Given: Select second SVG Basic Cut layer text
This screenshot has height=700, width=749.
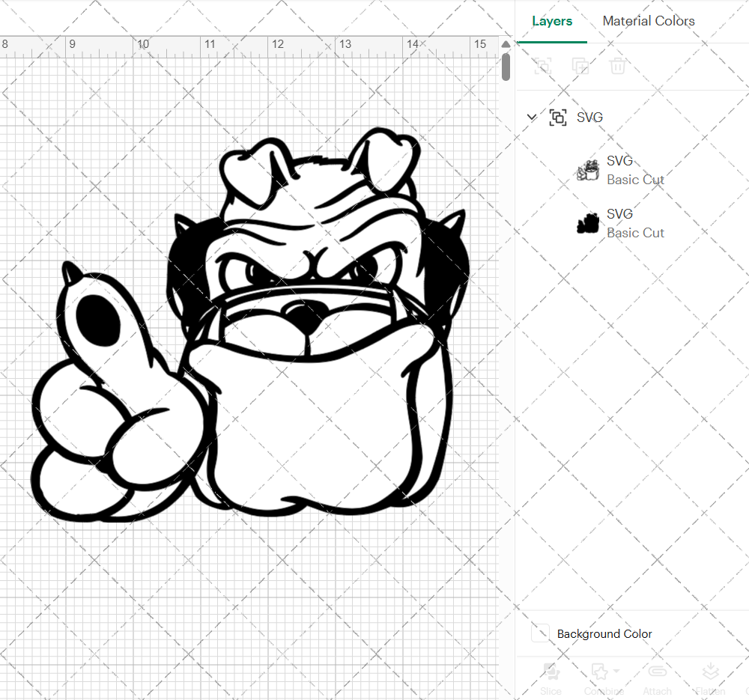Looking at the screenshot, I should (635, 223).
